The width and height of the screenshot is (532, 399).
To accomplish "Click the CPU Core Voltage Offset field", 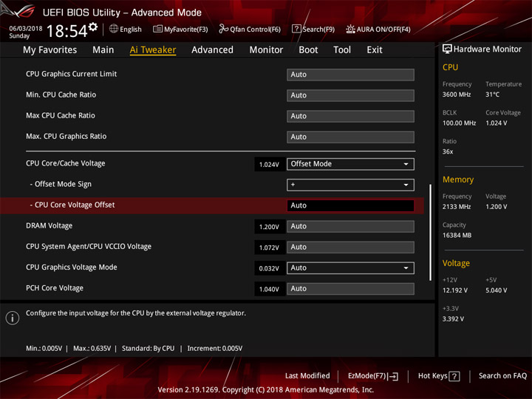I will click(x=350, y=205).
